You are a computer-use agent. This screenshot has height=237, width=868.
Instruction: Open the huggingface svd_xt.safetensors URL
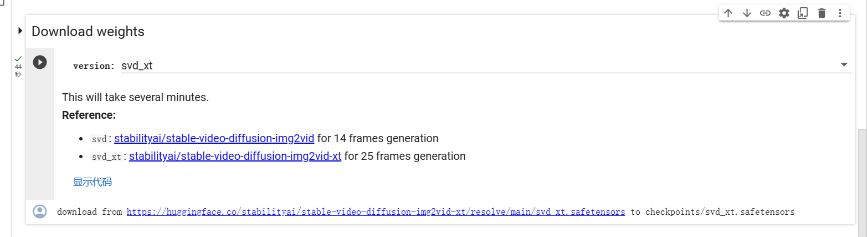point(376,211)
